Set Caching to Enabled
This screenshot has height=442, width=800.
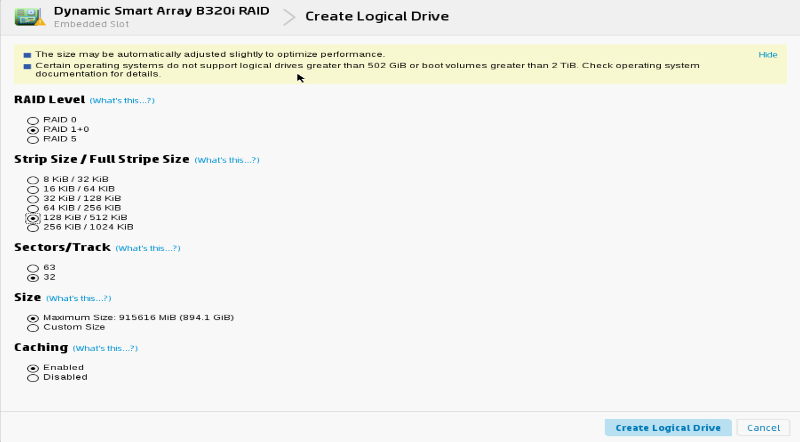[x=33, y=368]
